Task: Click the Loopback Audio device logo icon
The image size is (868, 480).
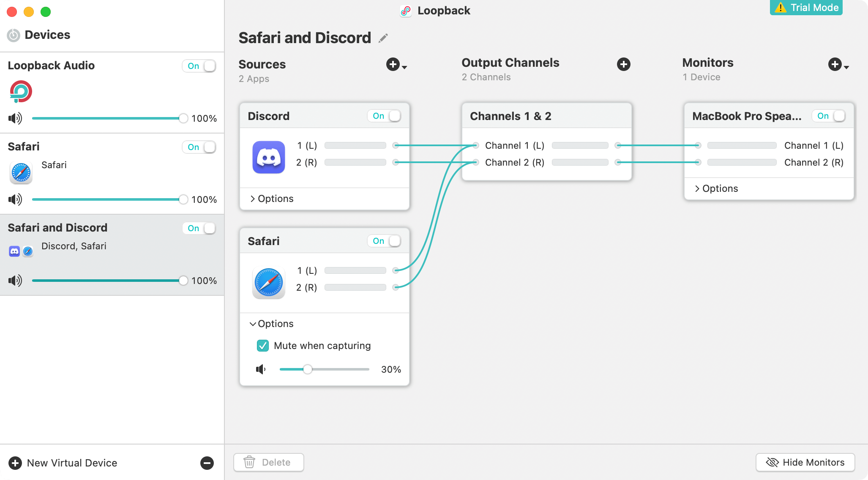Action: coord(21,91)
